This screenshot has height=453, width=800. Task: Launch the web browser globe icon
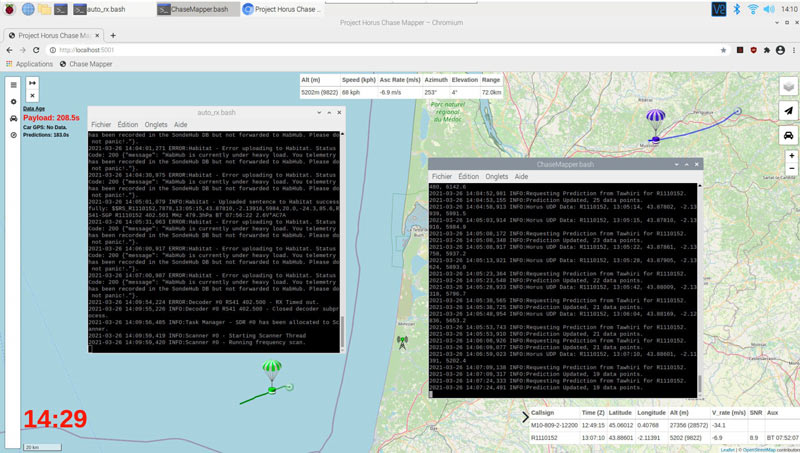[x=28, y=9]
